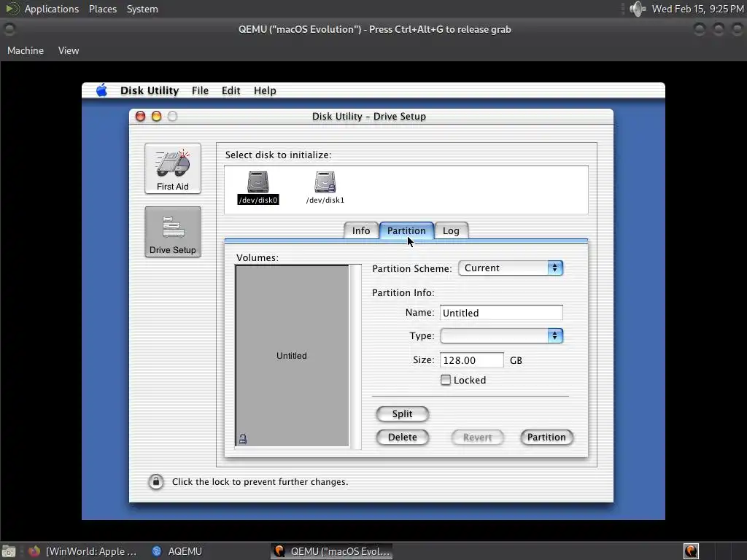Click the Volumes list scrollbar

[x=355, y=356]
